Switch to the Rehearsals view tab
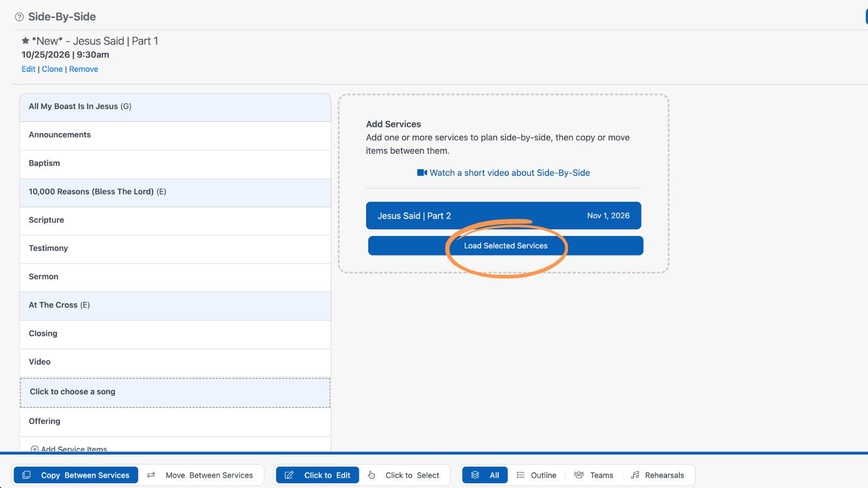The width and height of the screenshot is (868, 488). click(658, 475)
